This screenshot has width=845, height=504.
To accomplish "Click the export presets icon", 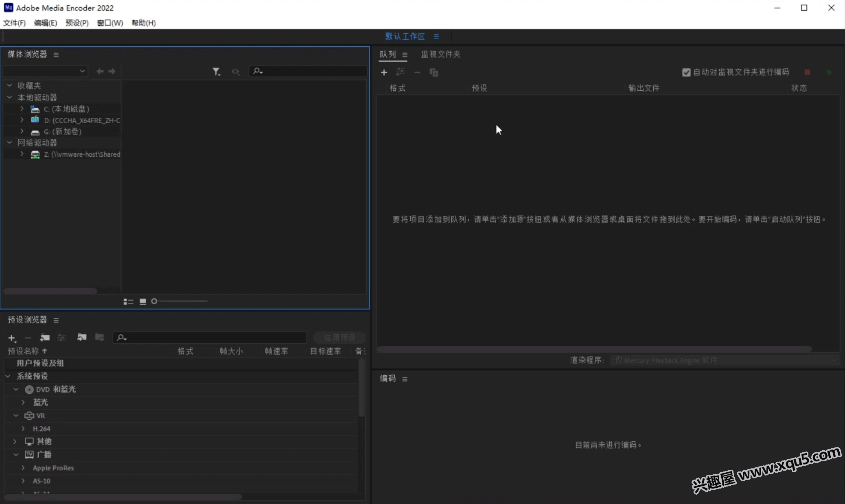I will tap(99, 337).
